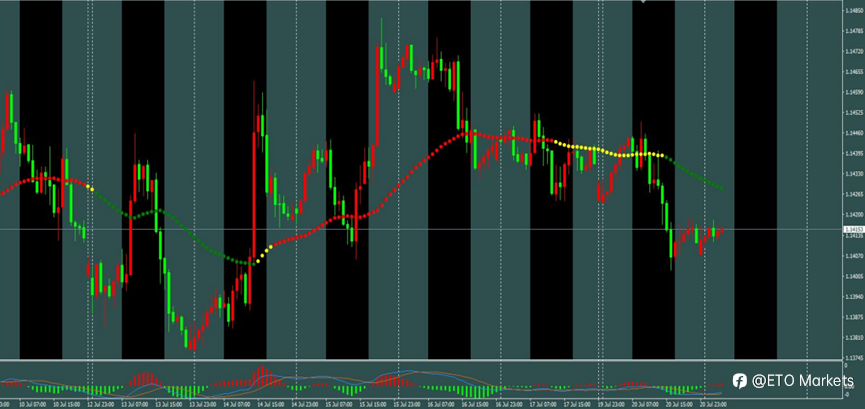
Task: Click the 1.13940 price scale label
Action: click(x=855, y=296)
